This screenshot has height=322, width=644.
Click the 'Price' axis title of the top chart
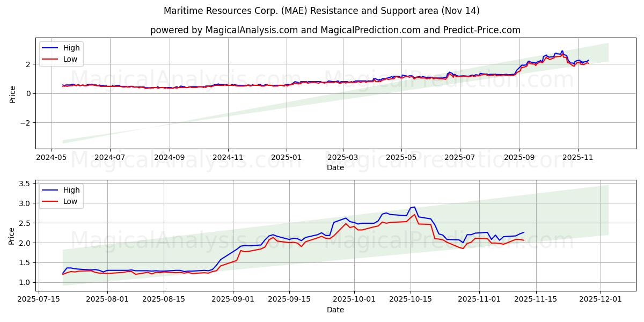click(12, 93)
